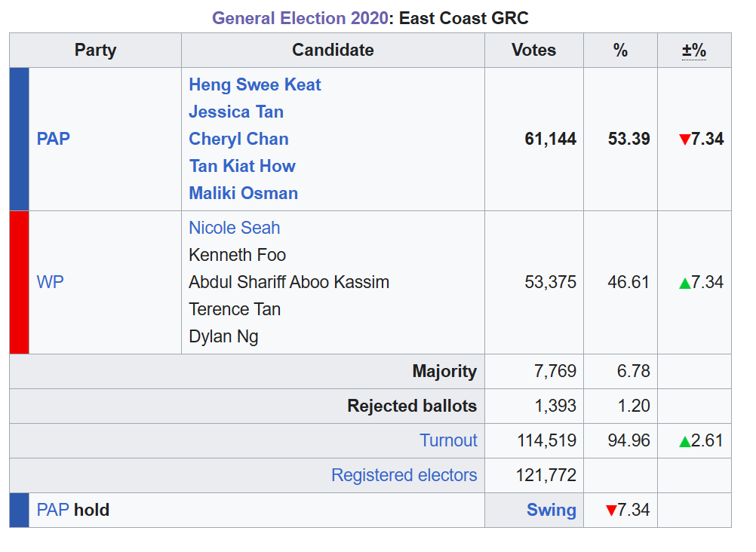Click the Maliki Osman link

pyautogui.click(x=243, y=193)
